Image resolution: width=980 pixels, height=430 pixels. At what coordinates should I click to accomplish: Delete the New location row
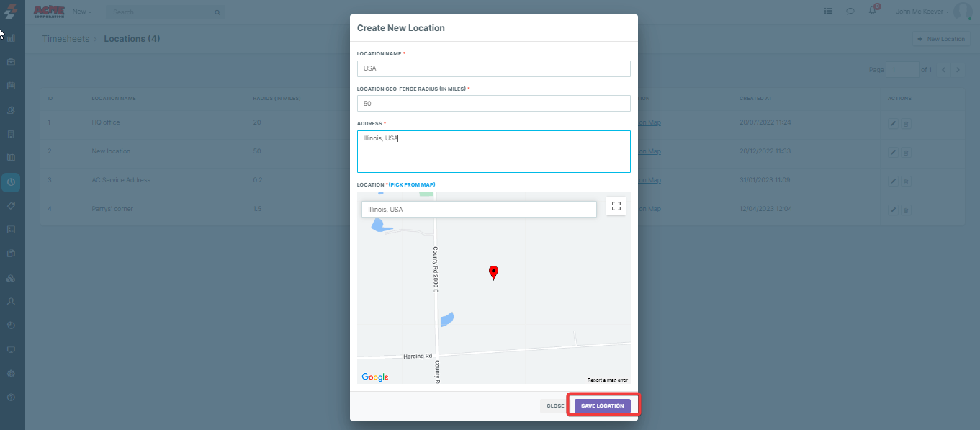tap(906, 152)
